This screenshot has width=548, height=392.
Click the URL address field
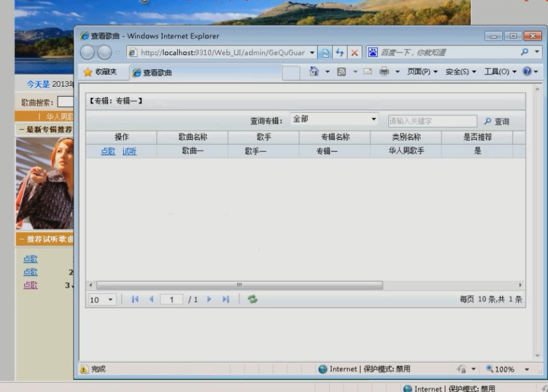223,53
